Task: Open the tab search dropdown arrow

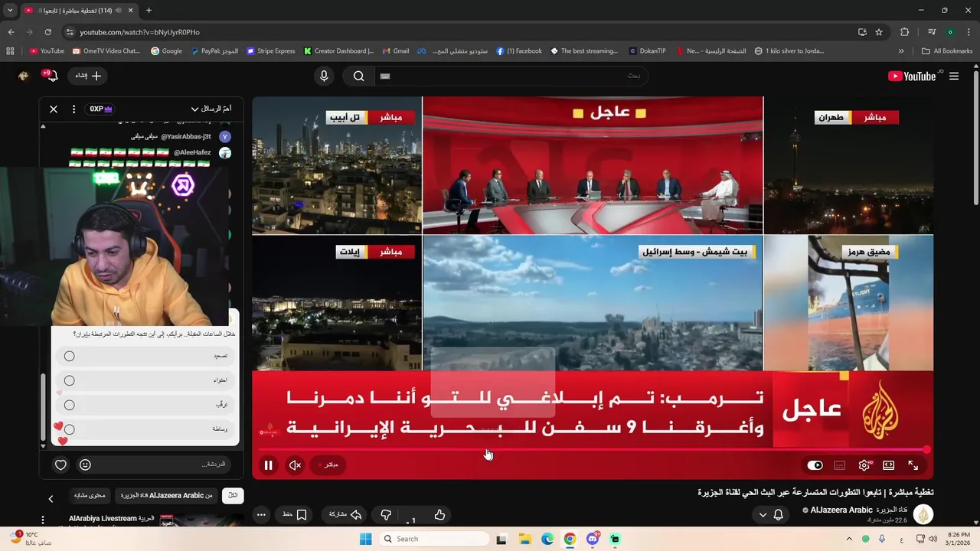Action: [10, 11]
